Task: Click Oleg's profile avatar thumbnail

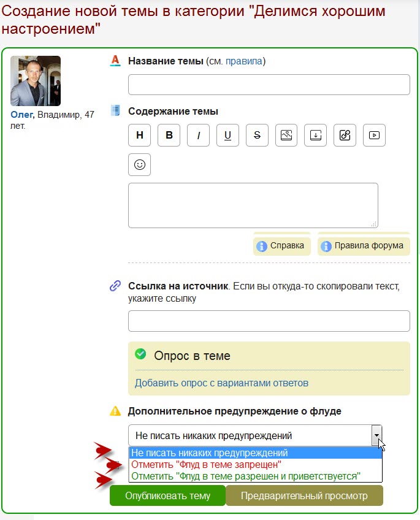Action: tap(36, 81)
